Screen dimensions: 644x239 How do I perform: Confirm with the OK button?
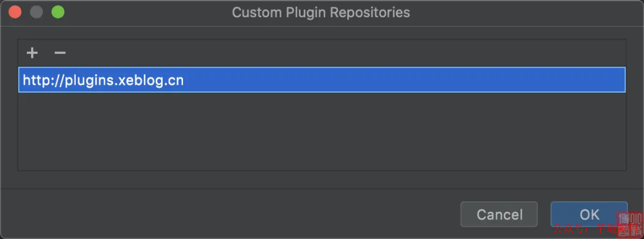(x=589, y=214)
